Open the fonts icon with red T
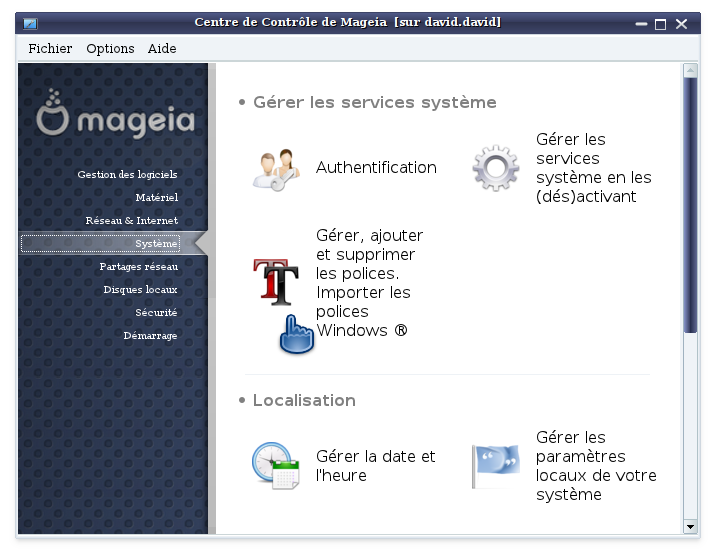Viewport: 716px width, 557px height. click(x=276, y=282)
